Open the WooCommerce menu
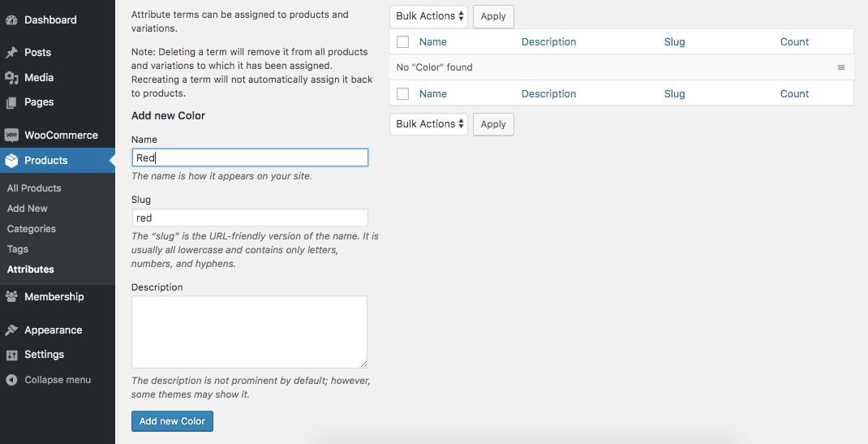This screenshot has width=868, height=444. click(x=61, y=135)
